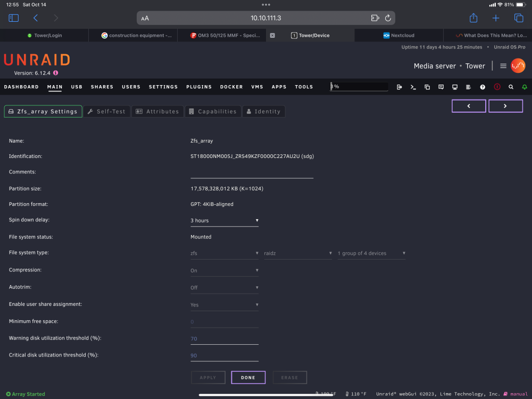Open the AA reader settings in address bar
Viewport: 532px width, 399px height.
(x=145, y=18)
